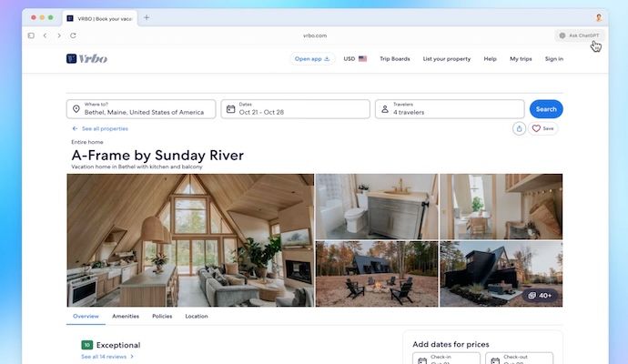The height and width of the screenshot is (364, 628).
Task: Open the bathroom photo thumbnail
Action: pos(377,207)
